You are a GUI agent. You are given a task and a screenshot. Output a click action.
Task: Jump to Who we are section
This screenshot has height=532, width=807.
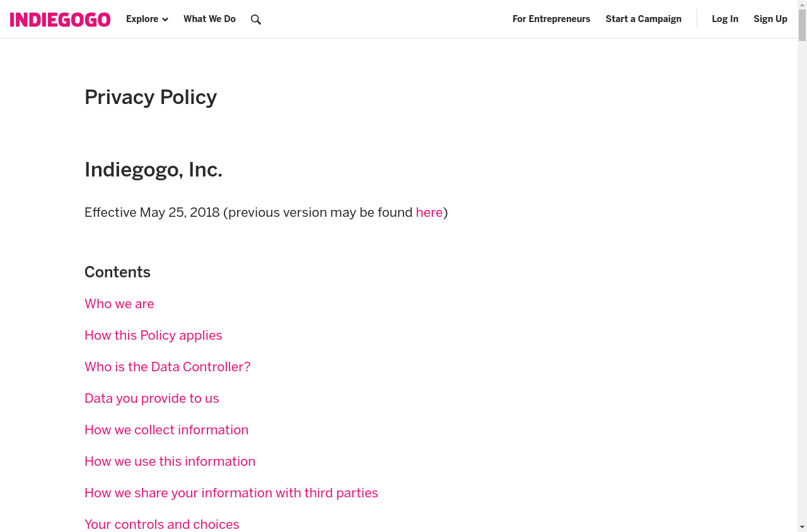[x=119, y=304]
